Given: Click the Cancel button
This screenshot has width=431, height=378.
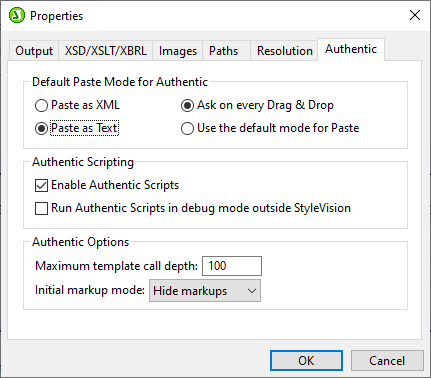Looking at the screenshot, I should 387,360.
